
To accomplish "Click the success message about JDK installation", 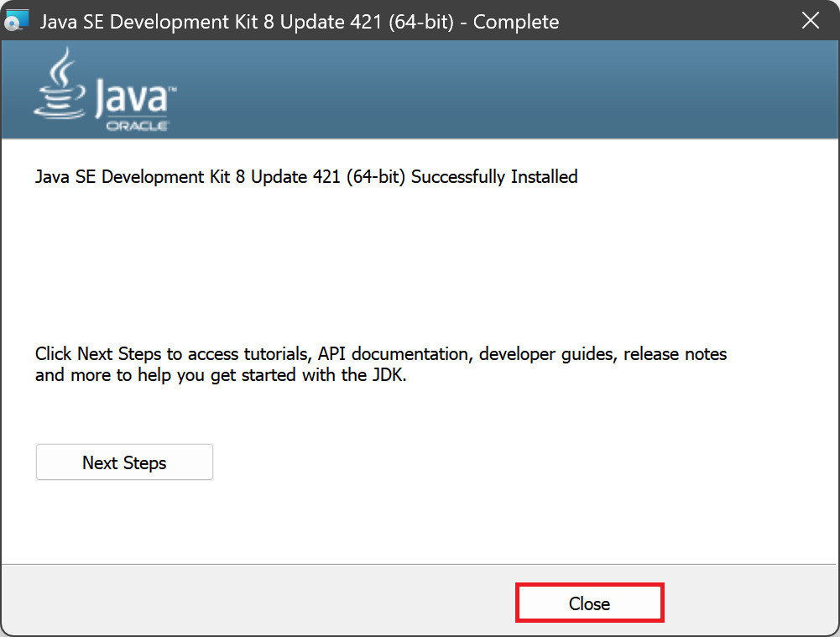I will 305,177.
